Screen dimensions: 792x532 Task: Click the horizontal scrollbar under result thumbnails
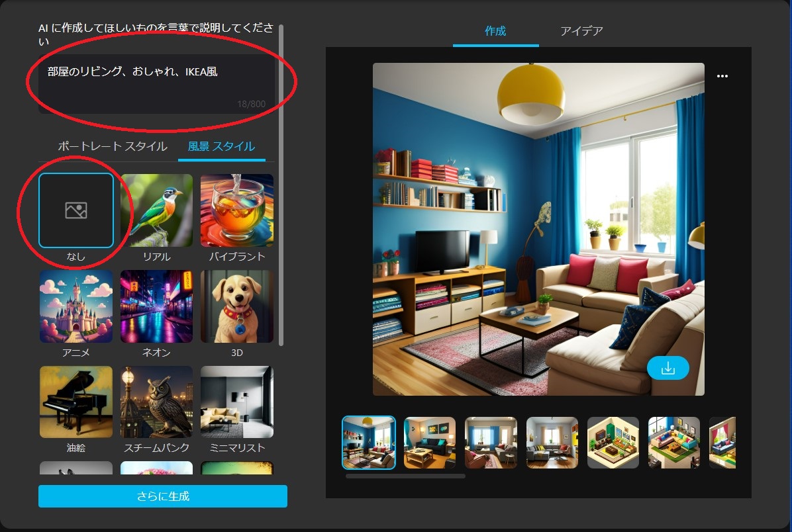(405, 476)
